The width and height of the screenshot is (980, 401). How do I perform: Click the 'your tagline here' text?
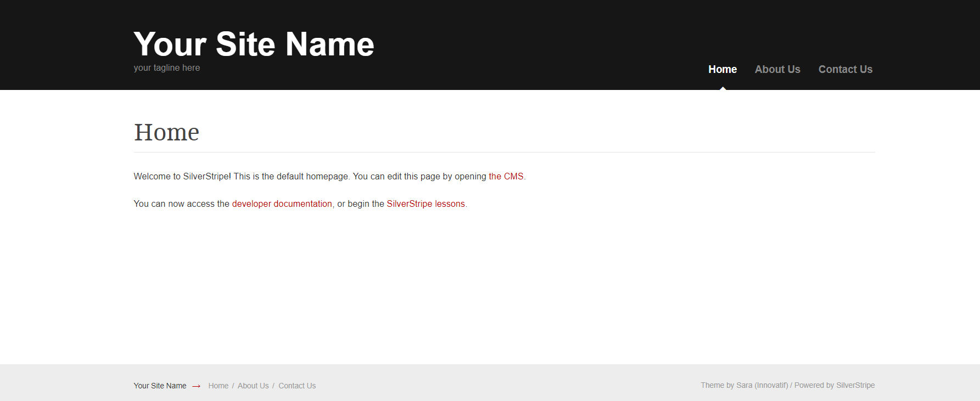tap(167, 68)
